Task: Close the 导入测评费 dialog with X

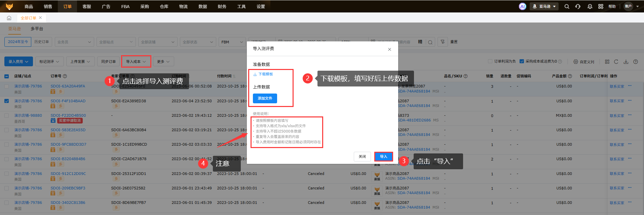Action: pyautogui.click(x=389, y=49)
